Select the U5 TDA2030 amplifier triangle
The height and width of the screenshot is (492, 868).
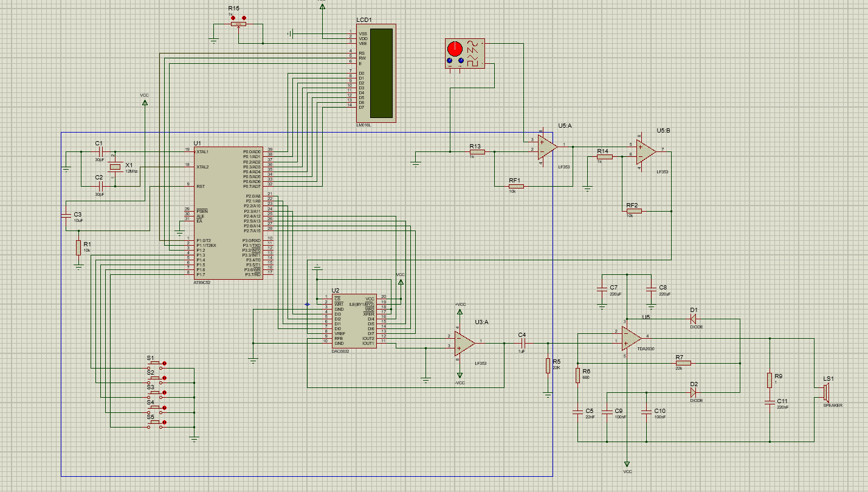coord(632,339)
